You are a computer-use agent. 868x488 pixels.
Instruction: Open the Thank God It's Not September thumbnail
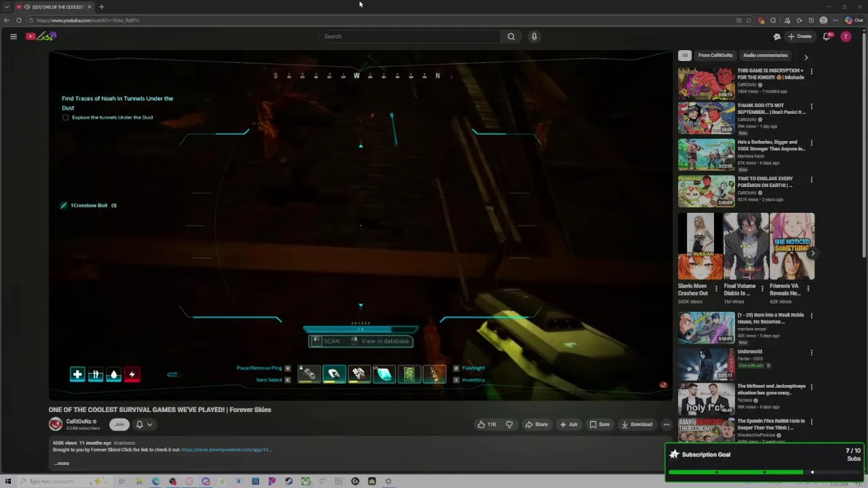pos(706,119)
